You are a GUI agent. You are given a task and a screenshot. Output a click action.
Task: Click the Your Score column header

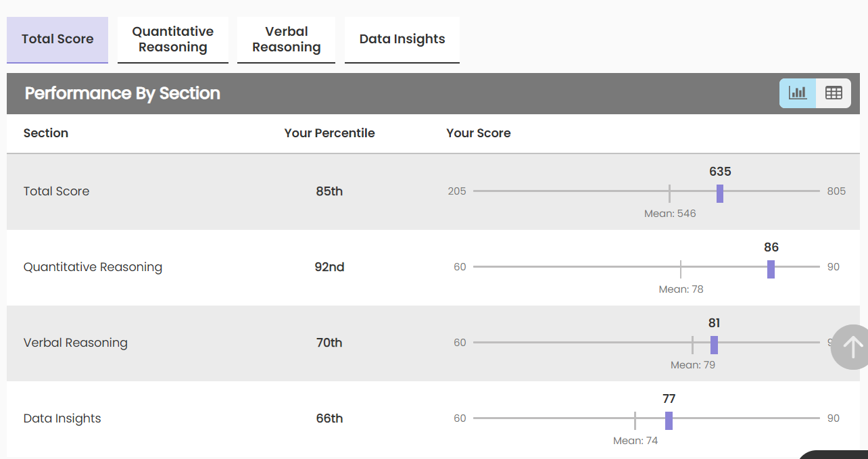(479, 133)
